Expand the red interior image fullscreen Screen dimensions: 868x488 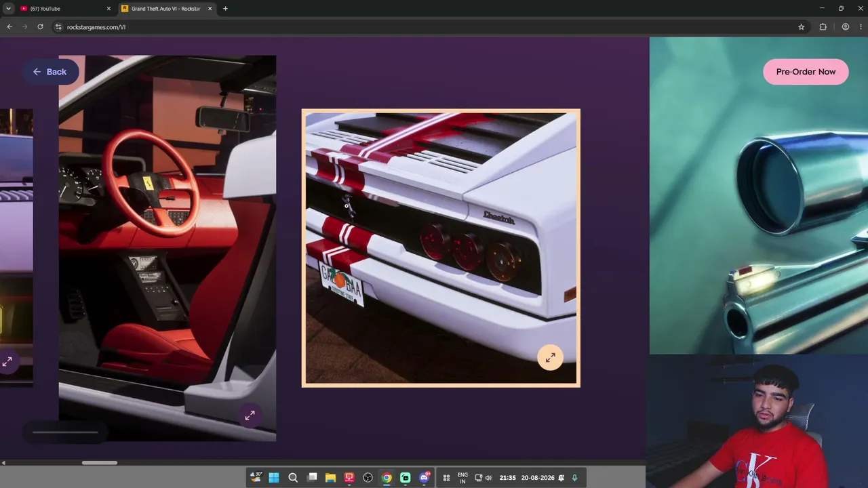(250, 415)
